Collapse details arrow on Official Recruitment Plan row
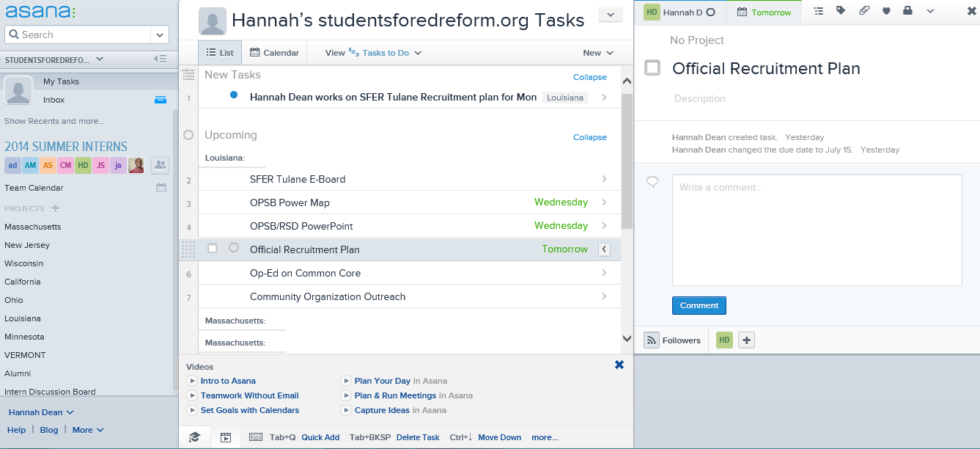Image resolution: width=980 pixels, height=449 pixels. coord(604,249)
